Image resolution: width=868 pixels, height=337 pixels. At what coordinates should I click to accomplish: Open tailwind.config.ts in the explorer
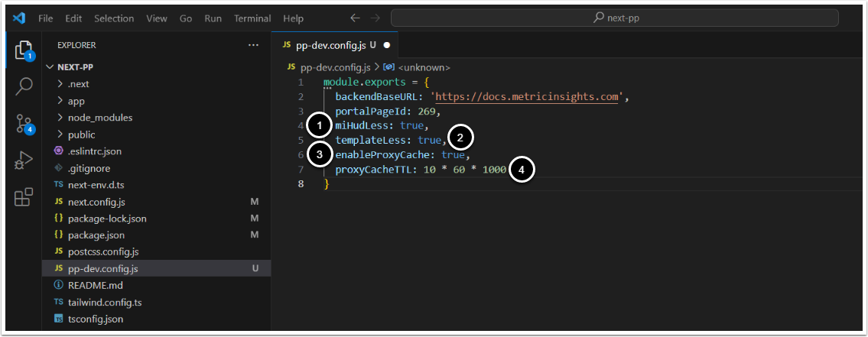tap(106, 302)
